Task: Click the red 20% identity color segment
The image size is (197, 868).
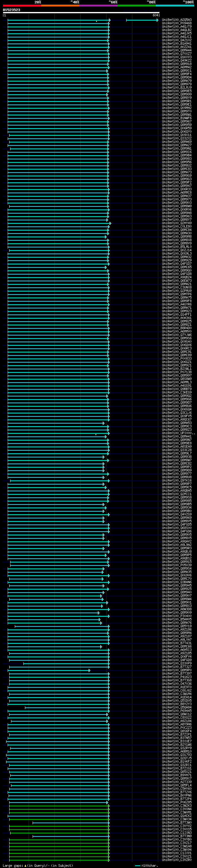Action: (22, 6)
